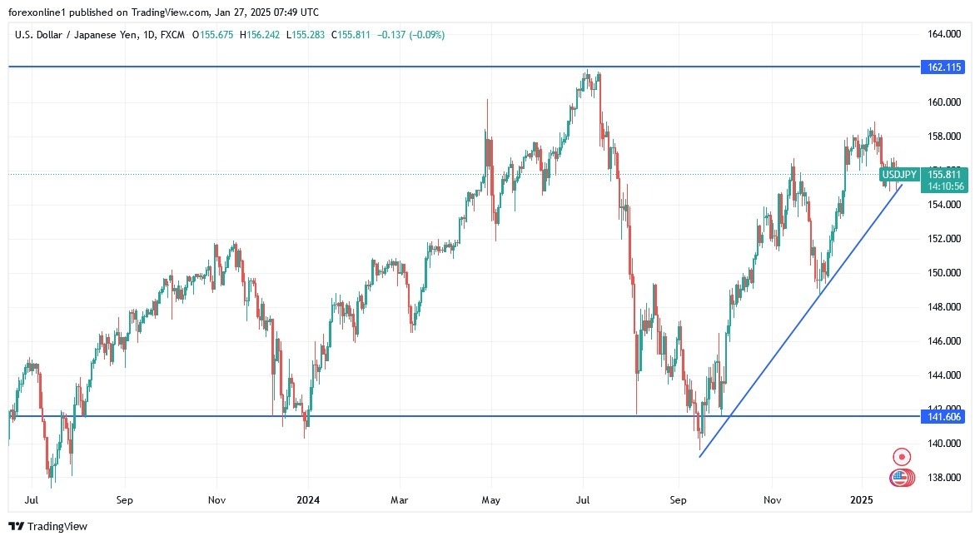Click the TradingView wordmark text at bottom
The width and height of the screenshot is (980, 541).
(x=57, y=526)
